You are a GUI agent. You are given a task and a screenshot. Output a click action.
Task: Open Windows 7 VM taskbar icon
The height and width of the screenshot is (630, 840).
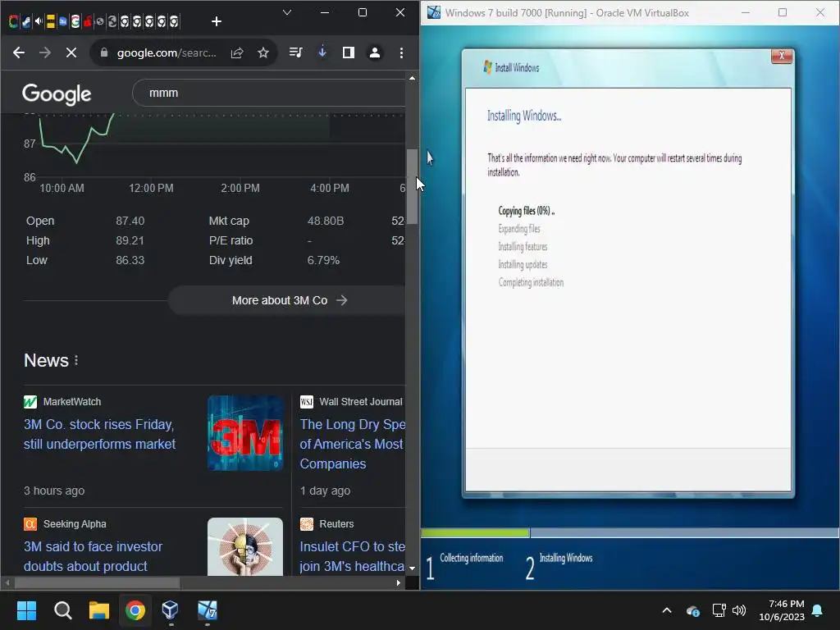(208, 610)
